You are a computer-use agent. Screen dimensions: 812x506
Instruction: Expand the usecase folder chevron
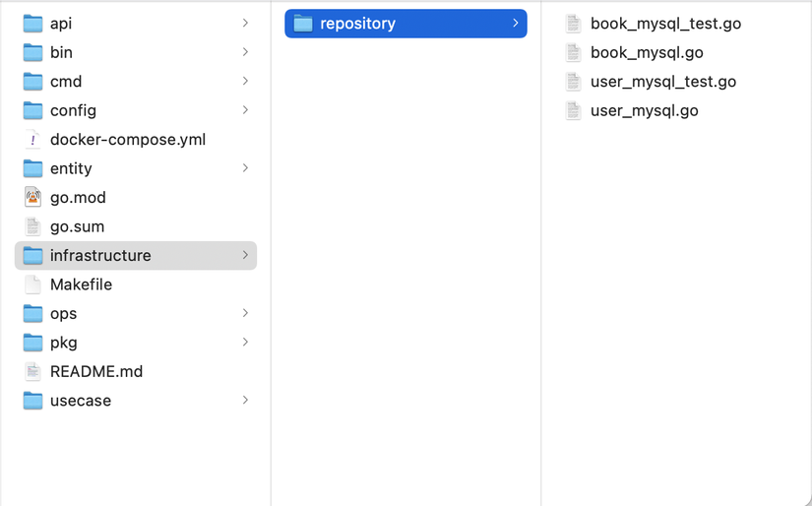pyautogui.click(x=245, y=401)
